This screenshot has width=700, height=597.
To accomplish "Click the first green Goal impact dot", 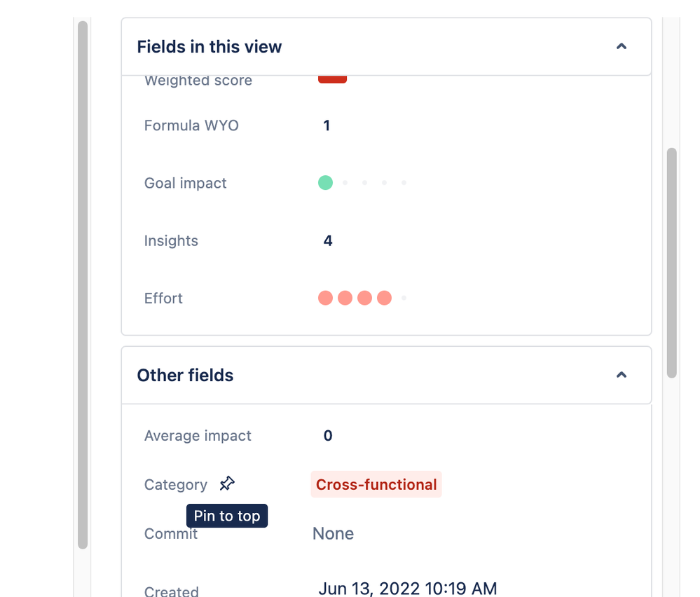I will click(325, 183).
